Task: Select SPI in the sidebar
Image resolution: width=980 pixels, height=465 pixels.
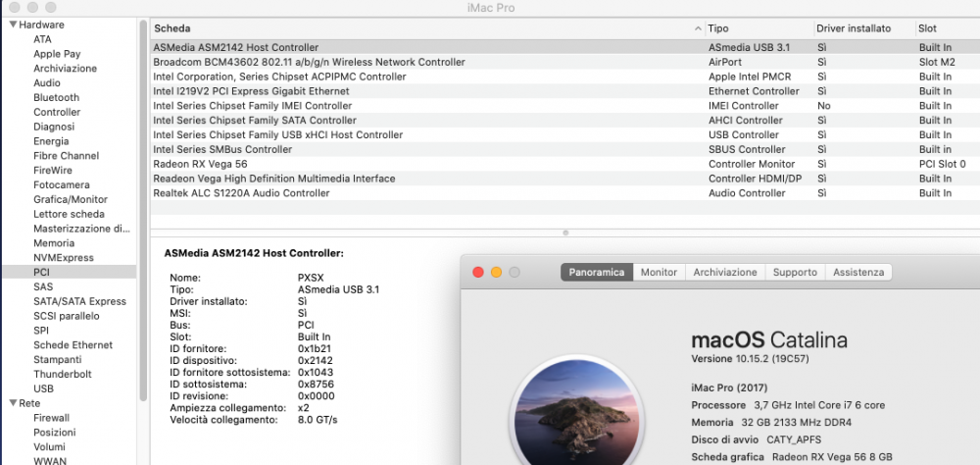Action: (x=40, y=331)
